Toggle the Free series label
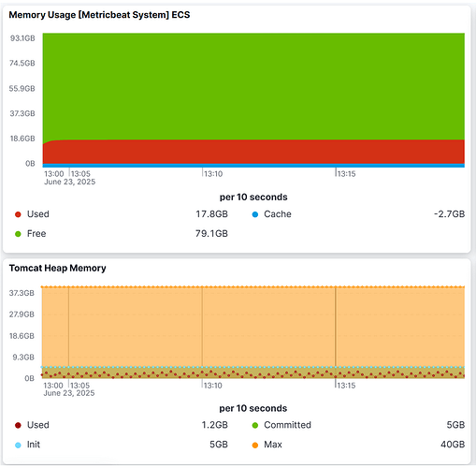Image resolution: width=476 pixels, height=468 pixels. pos(36,233)
